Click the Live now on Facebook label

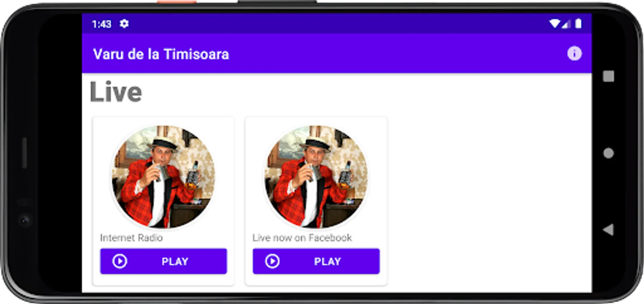pyautogui.click(x=302, y=238)
